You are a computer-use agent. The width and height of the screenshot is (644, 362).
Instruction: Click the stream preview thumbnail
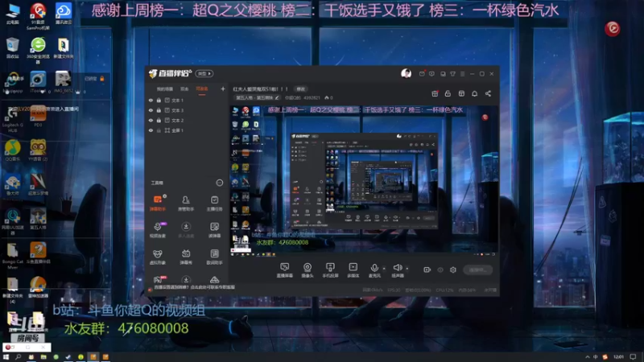(365, 181)
